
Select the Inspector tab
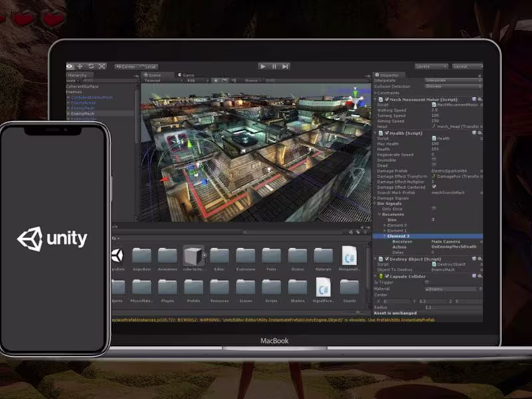(388, 75)
